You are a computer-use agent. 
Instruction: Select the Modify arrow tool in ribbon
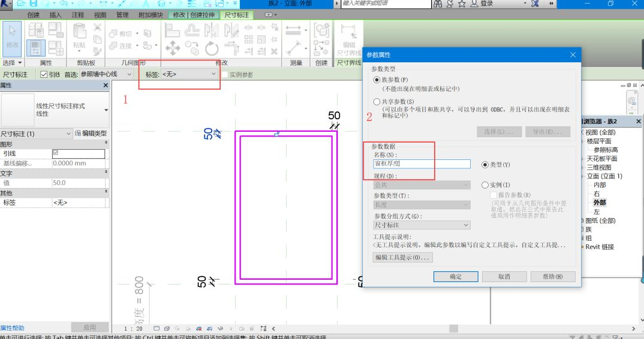tap(12, 39)
